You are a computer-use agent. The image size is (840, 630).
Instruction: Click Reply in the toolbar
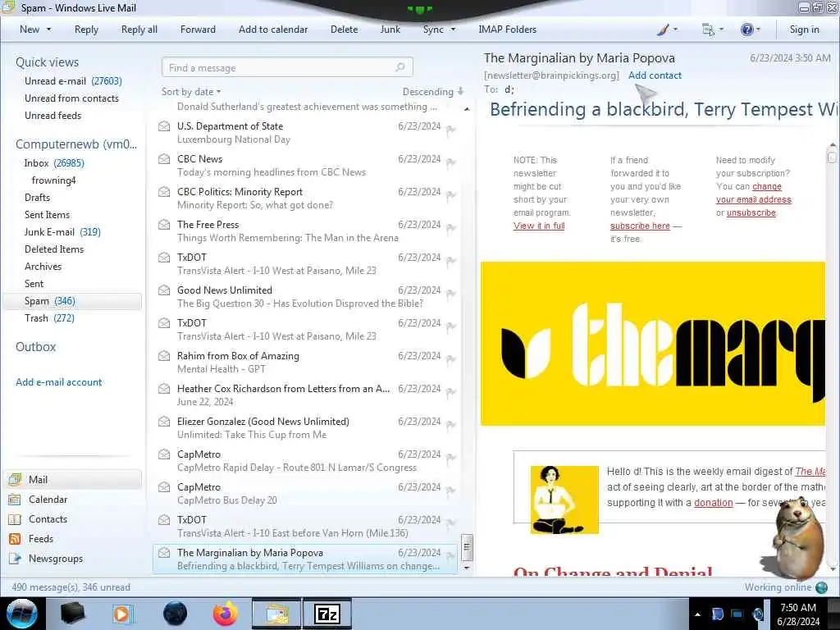click(86, 30)
